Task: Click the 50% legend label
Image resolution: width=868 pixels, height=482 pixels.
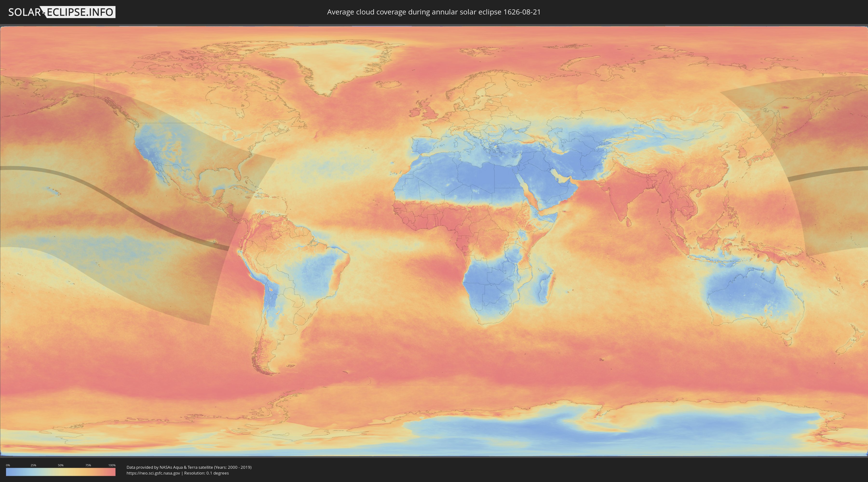Action: pyautogui.click(x=61, y=465)
